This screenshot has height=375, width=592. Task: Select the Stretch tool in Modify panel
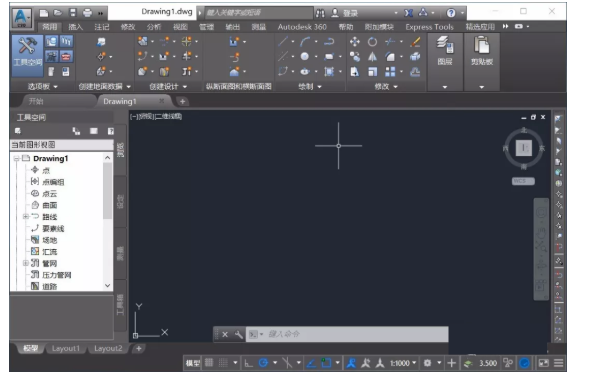point(355,71)
